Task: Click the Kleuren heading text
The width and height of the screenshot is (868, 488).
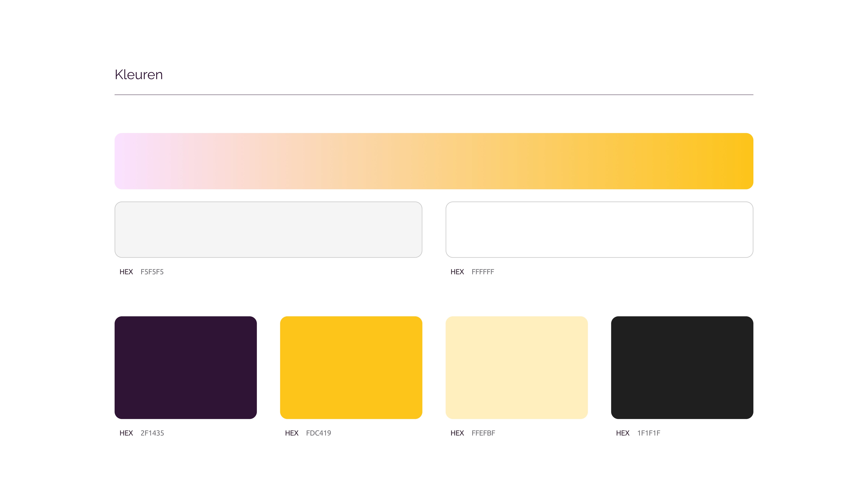Action: [x=139, y=74]
